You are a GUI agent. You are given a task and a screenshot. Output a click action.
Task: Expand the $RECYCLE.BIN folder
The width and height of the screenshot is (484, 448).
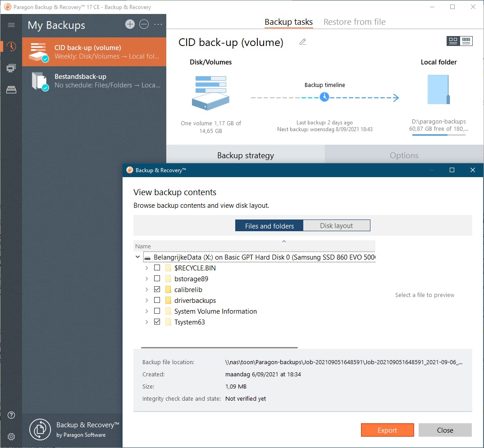tap(146, 268)
